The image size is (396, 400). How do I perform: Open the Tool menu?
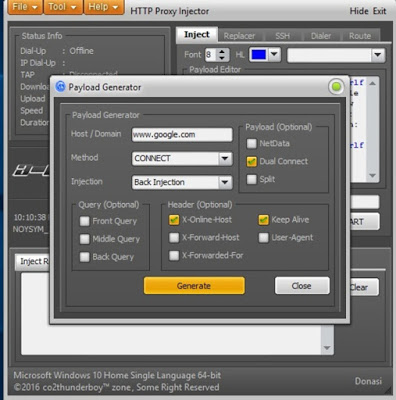coord(63,7)
